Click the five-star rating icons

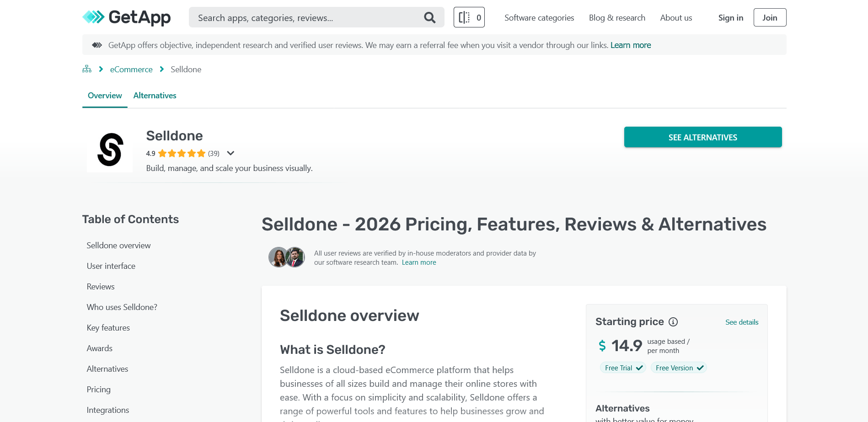point(182,154)
